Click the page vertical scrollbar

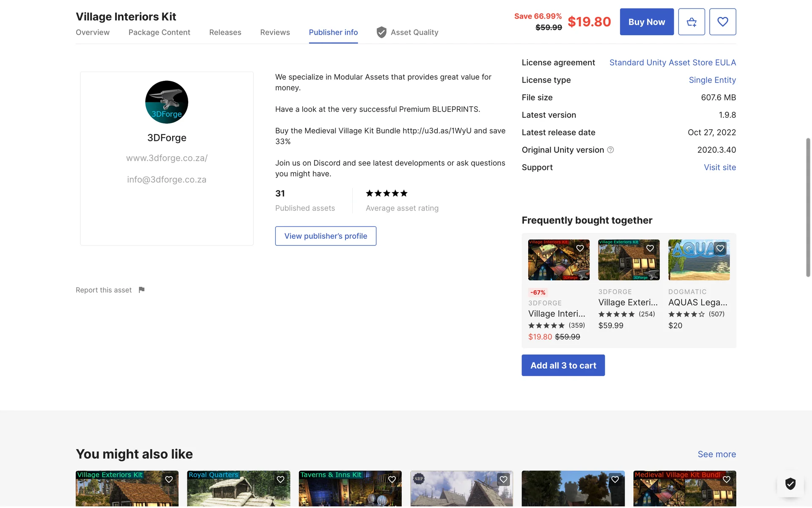pyautogui.click(x=808, y=207)
